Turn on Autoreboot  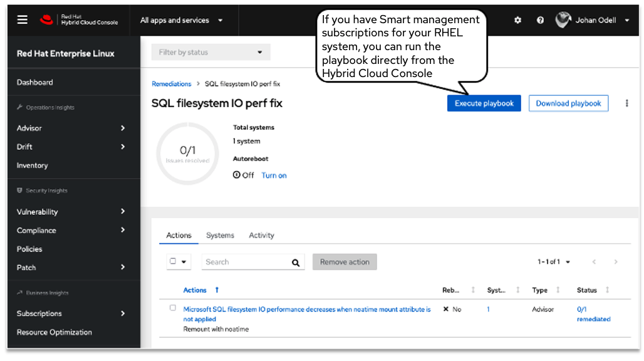tap(274, 175)
